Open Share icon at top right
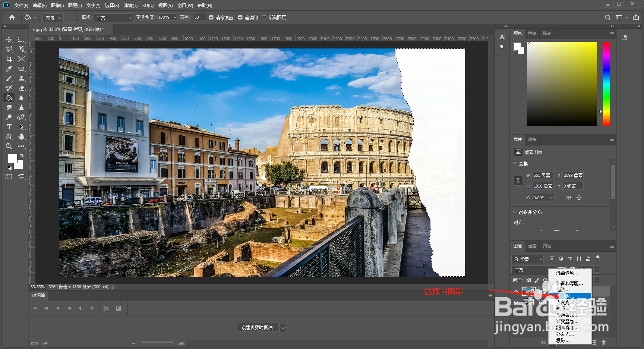 tap(636, 18)
